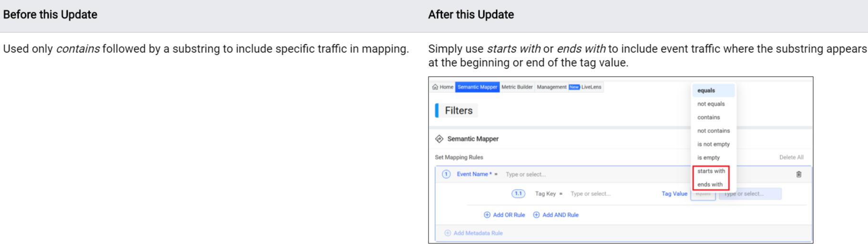Choose 'not contains' operator option
Screen dimensions: 868x251
point(713,131)
